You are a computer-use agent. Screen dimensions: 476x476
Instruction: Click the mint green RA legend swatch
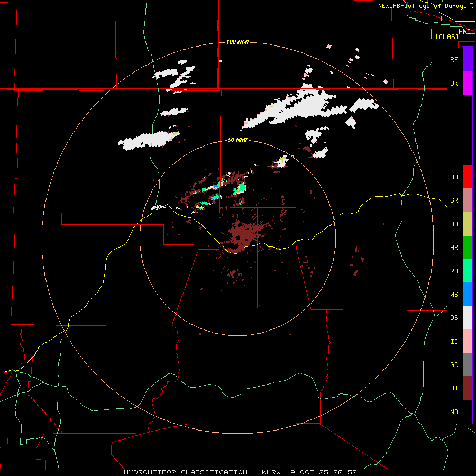[467, 271]
